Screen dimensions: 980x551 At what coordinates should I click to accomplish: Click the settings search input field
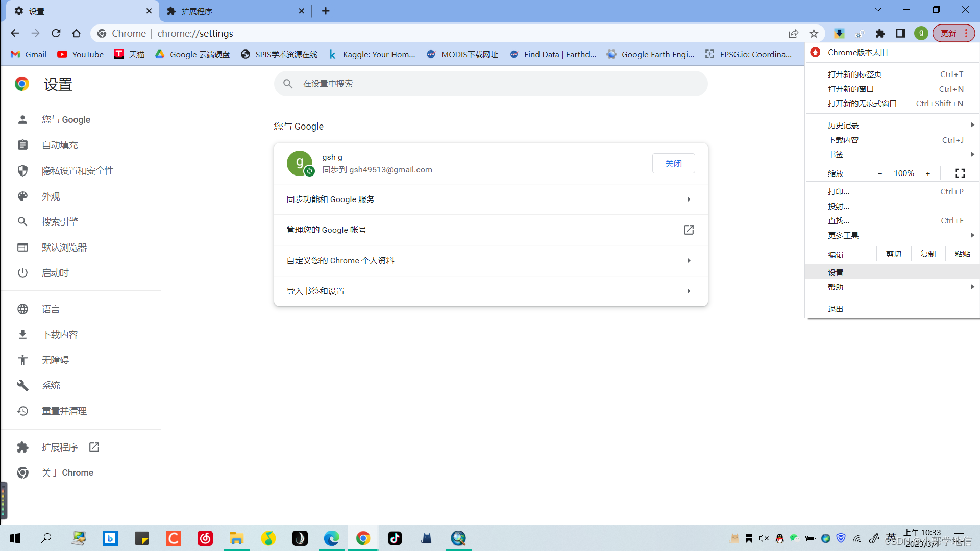(x=490, y=84)
